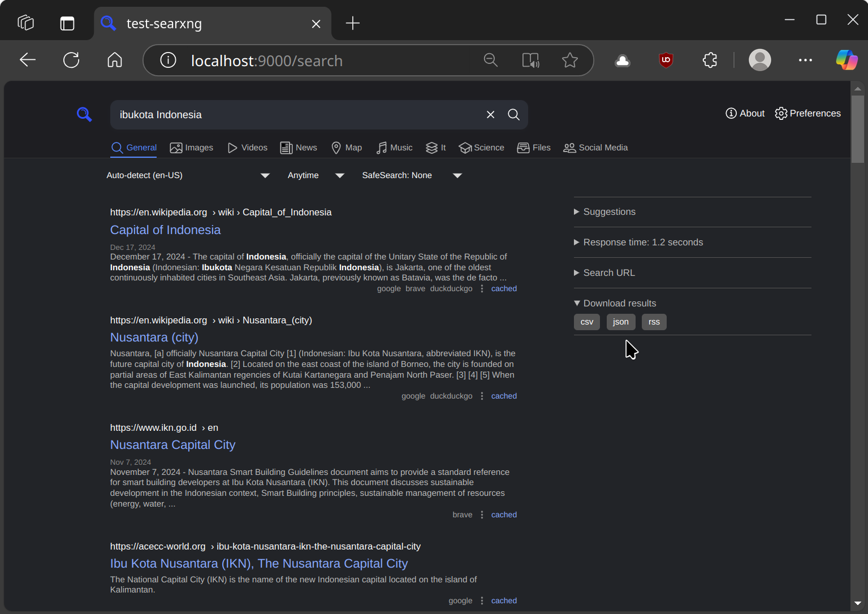Open cached version of Nusantara (city)

pyautogui.click(x=504, y=396)
